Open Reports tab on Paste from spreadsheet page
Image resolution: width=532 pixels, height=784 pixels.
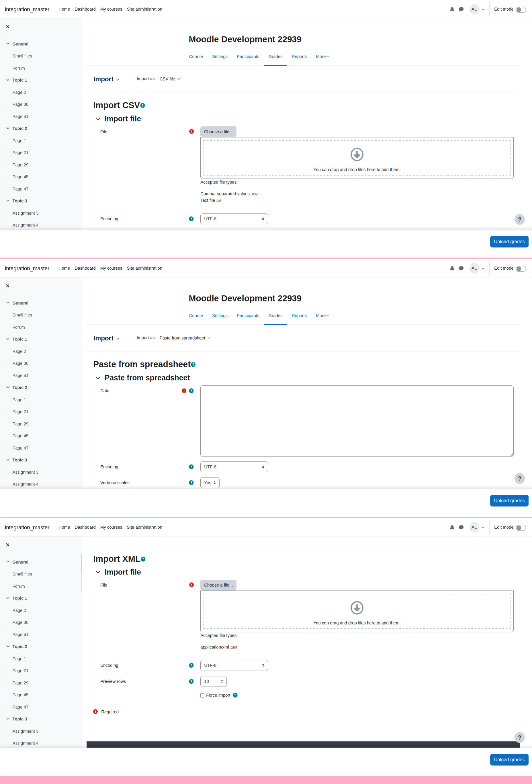click(x=299, y=316)
